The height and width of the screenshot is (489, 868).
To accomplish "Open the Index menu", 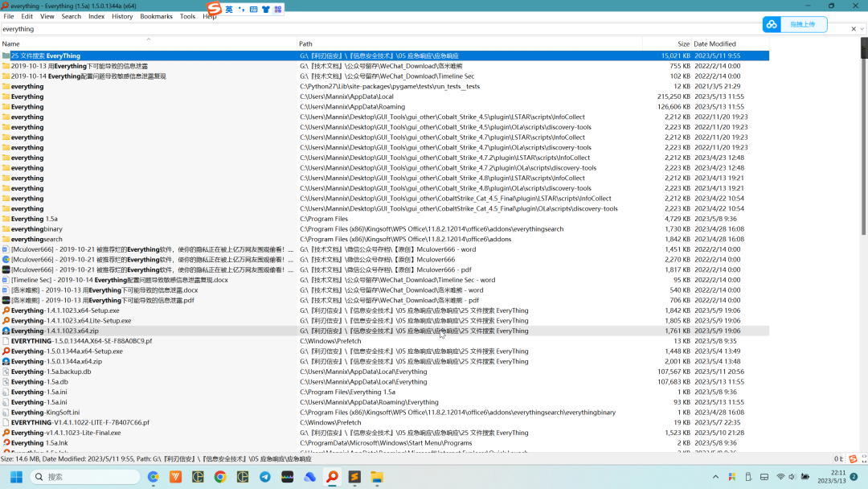I will [96, 16].
